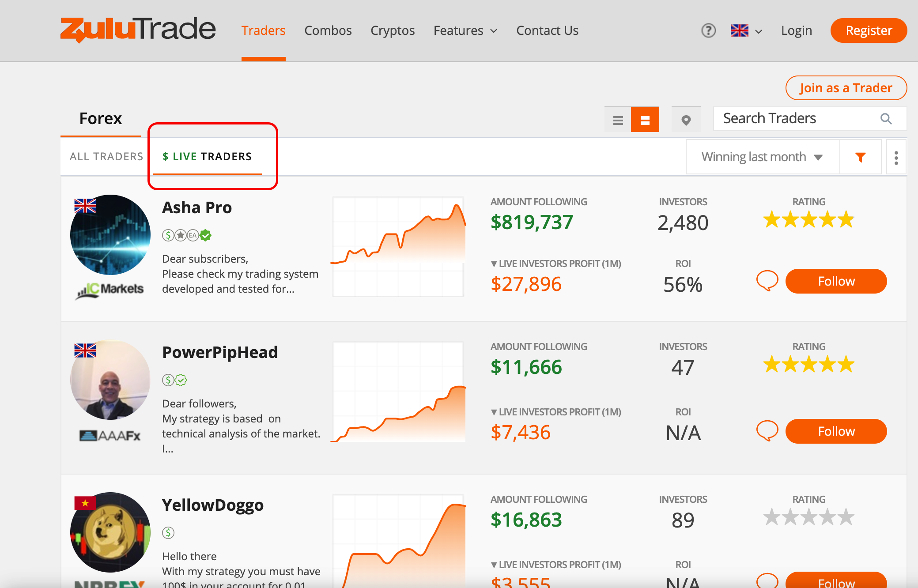Click the ZuluTrade logo
Viewport: 918px width, 588px height.
(138, 30)
